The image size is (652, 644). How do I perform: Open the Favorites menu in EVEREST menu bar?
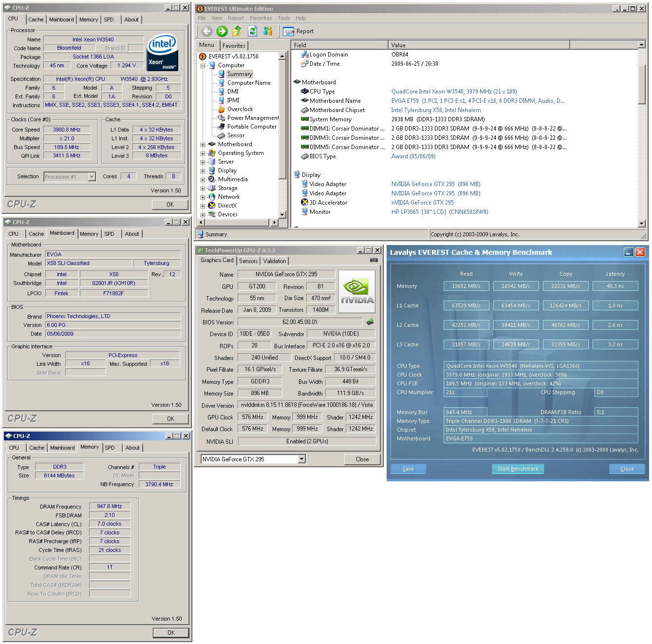pos(261,18)
